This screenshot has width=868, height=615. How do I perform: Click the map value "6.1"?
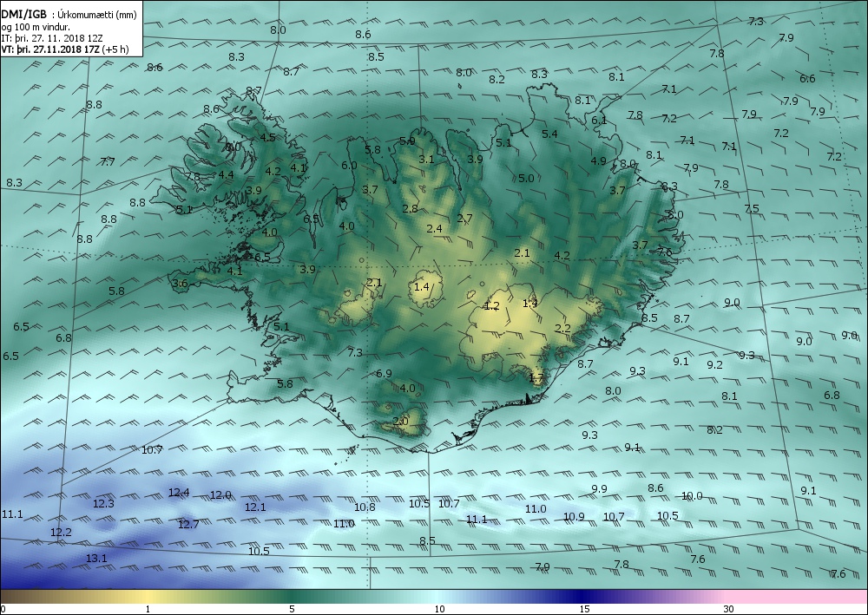[x=599, y=121]
